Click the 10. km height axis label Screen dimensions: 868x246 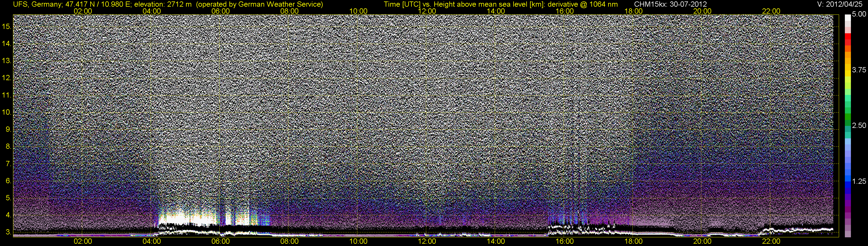coord(7,112)
